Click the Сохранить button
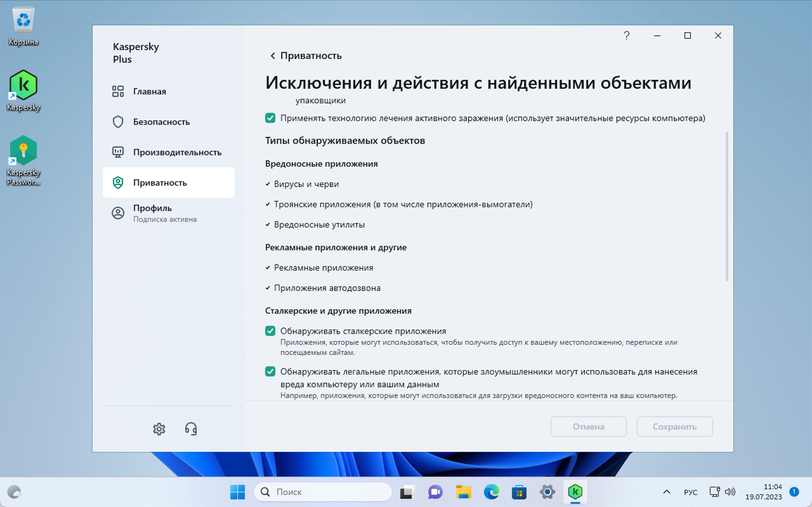Viewport: 812px width, 507px height. (675, 426)
